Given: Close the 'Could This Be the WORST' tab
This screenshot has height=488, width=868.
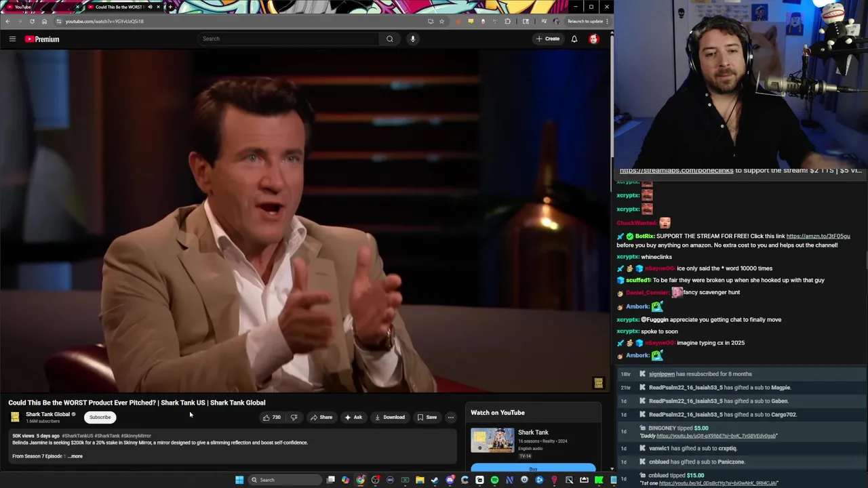Looking at the screenshot, I should tap(158, 7).
